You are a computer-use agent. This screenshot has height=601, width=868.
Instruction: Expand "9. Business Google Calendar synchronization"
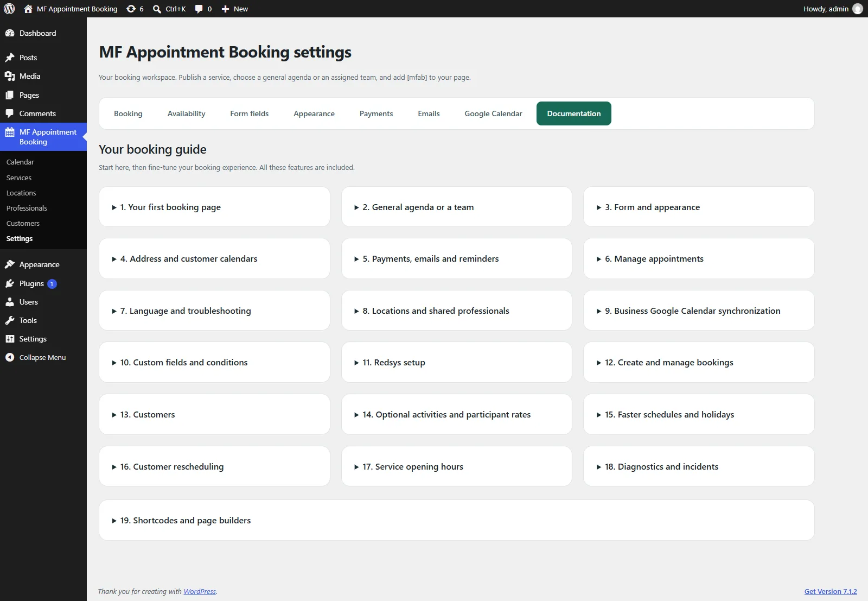(x=699, y=311)
